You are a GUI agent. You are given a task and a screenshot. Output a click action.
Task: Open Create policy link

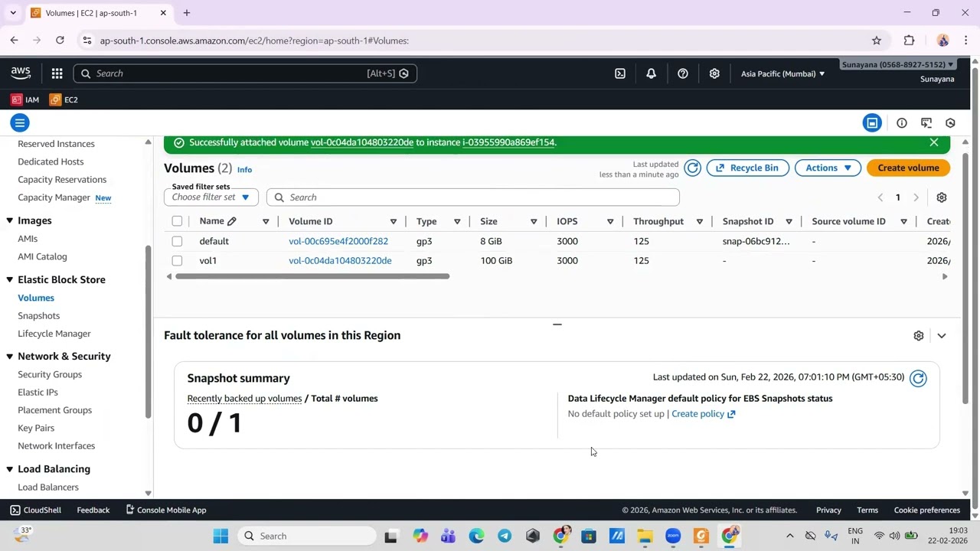[x=703, y=414]
